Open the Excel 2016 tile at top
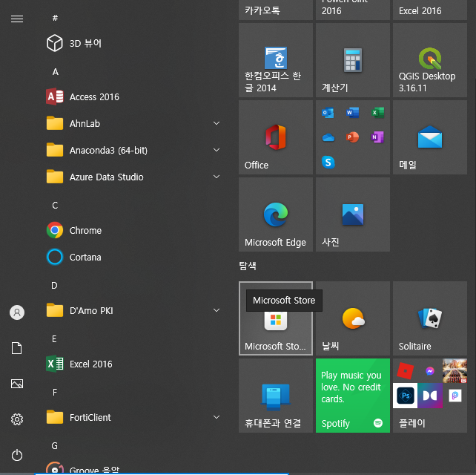Image resolution: width=476 pixels, height=475 pixels. [x=430, y=10]
